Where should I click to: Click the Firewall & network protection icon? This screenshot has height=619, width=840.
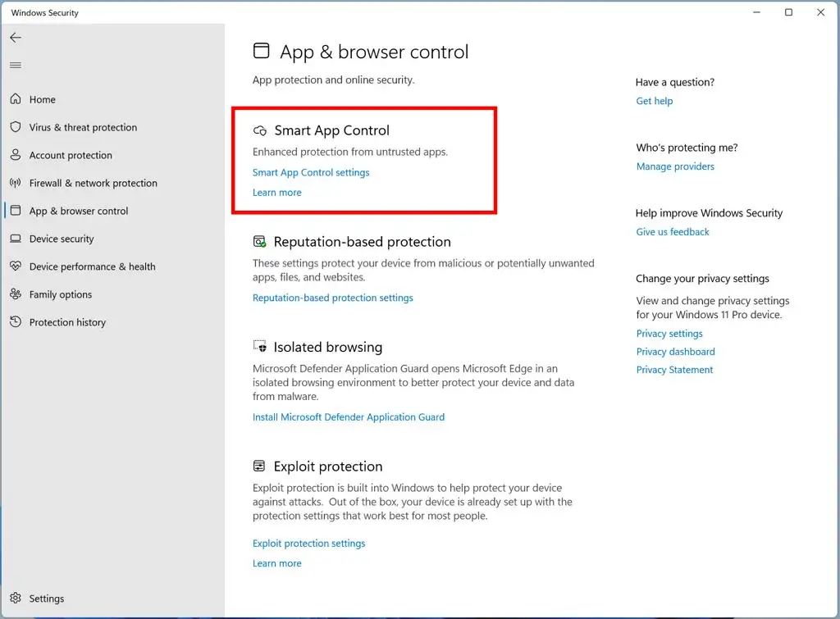tap(16, 183)
